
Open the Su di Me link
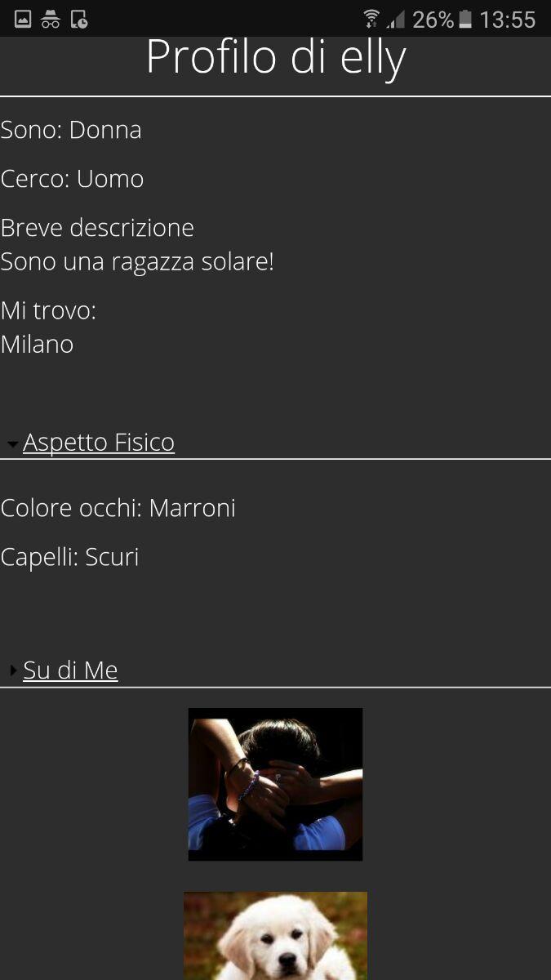coord(70,670)
